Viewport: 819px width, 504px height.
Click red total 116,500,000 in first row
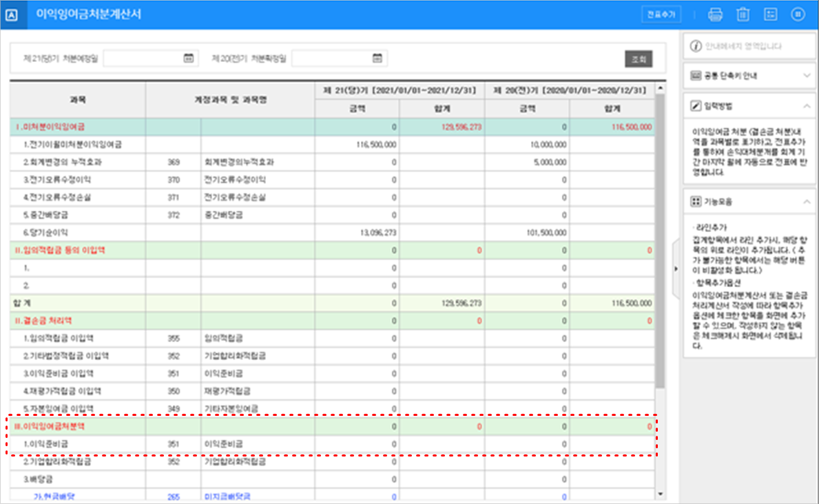[x=632, y=127]
